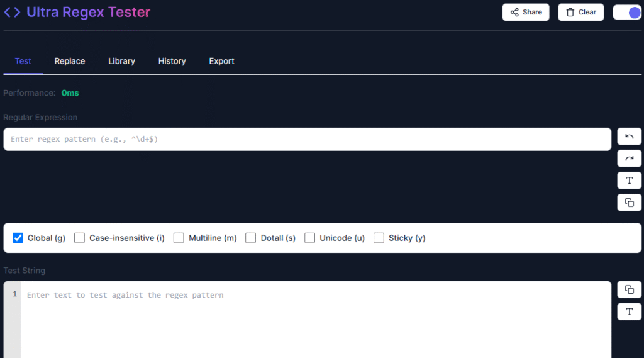Click line number 1 in the gutter
Screen dimensions: 644x358
pos(15,294)
